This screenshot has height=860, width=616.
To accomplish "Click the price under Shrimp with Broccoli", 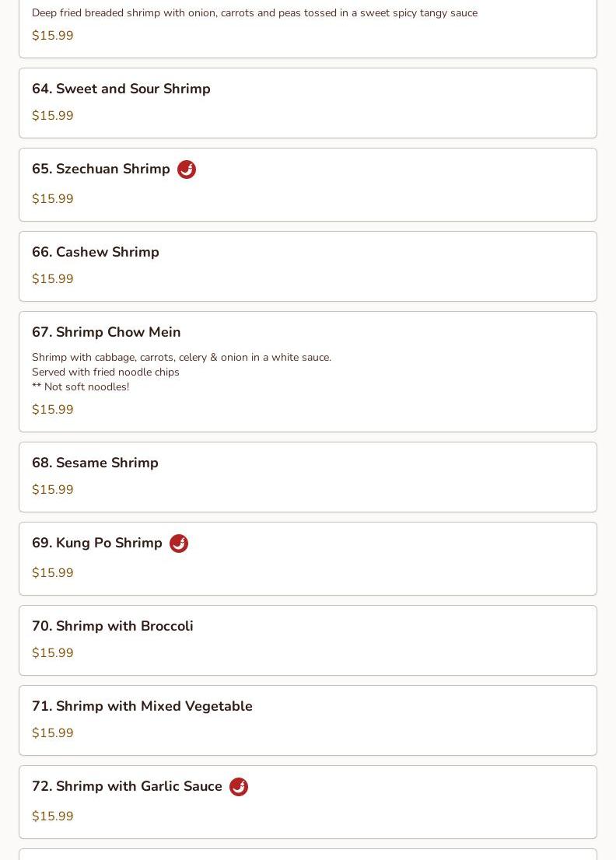I will point(53,652).
